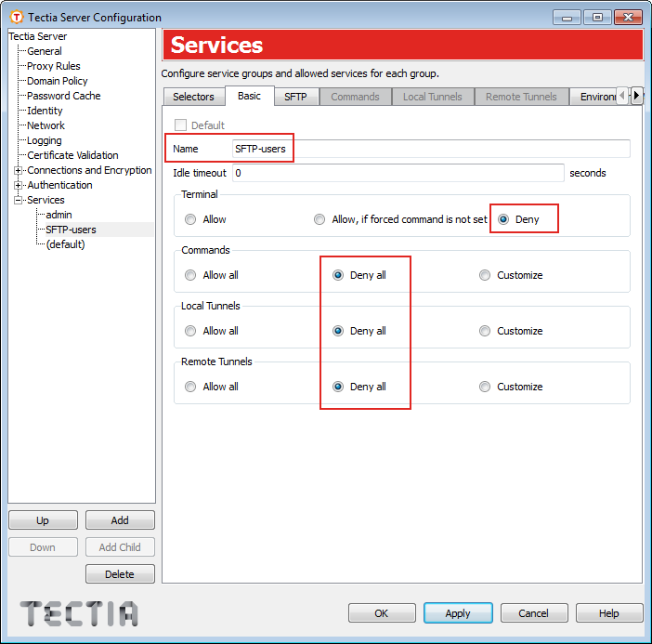
Task: Choose Allow, if forced command is not set
Action: tap(319, 219)
